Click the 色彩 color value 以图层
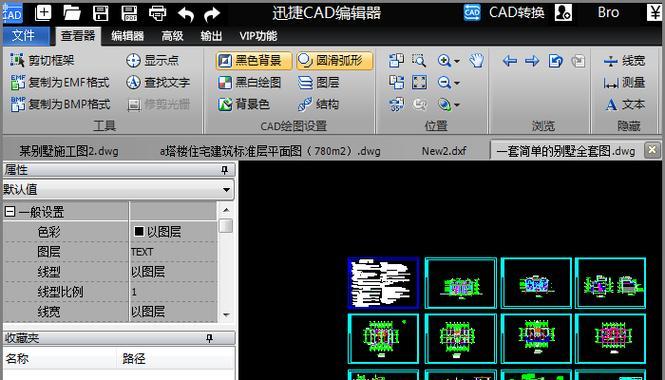Viewport: 665px width, 380px height. click(173, 232)
